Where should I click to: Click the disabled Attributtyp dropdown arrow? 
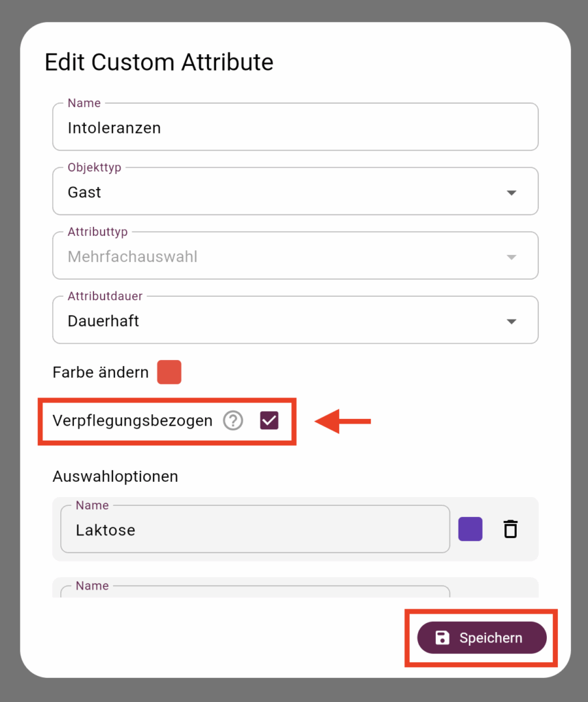[511, 257]
